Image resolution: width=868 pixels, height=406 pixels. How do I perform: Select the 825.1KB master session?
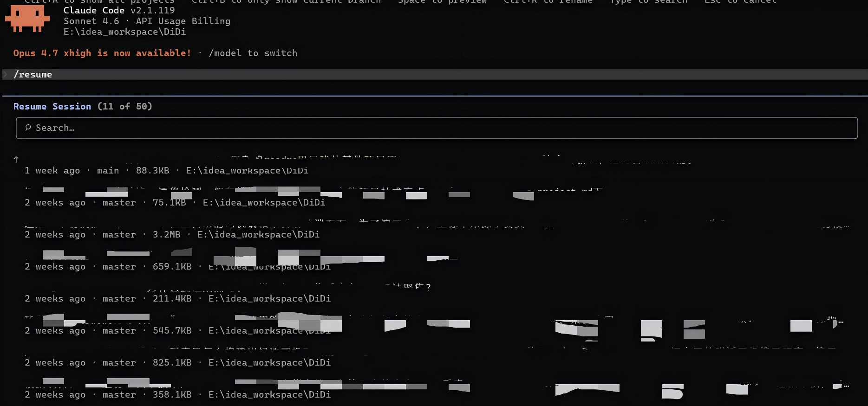coord(178,362)
